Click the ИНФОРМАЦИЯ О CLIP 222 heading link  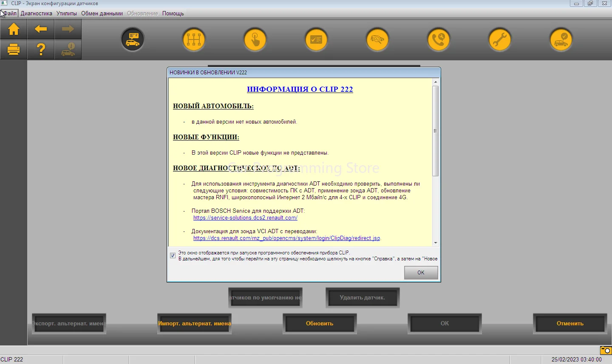300,89
